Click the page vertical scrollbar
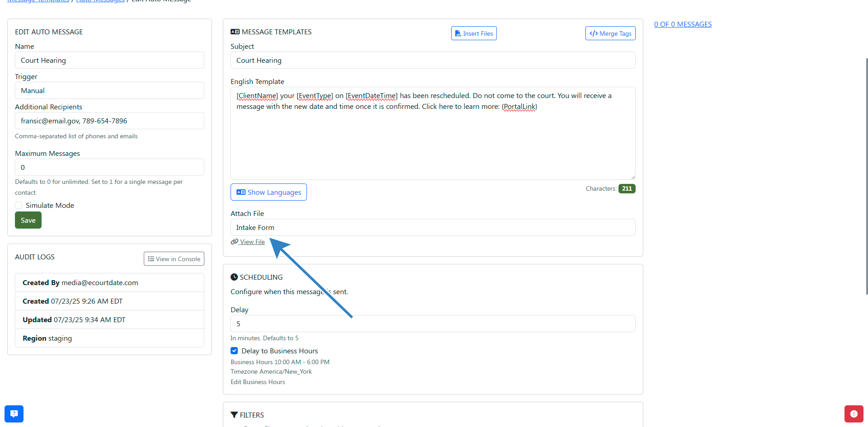The width and height of the screenshot is (868, 427). tap(866, 176)
